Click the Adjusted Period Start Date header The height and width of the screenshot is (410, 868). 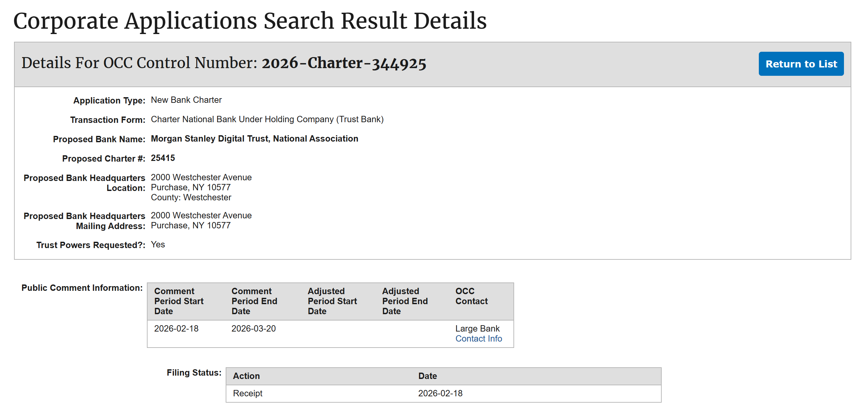click(332, 301)
